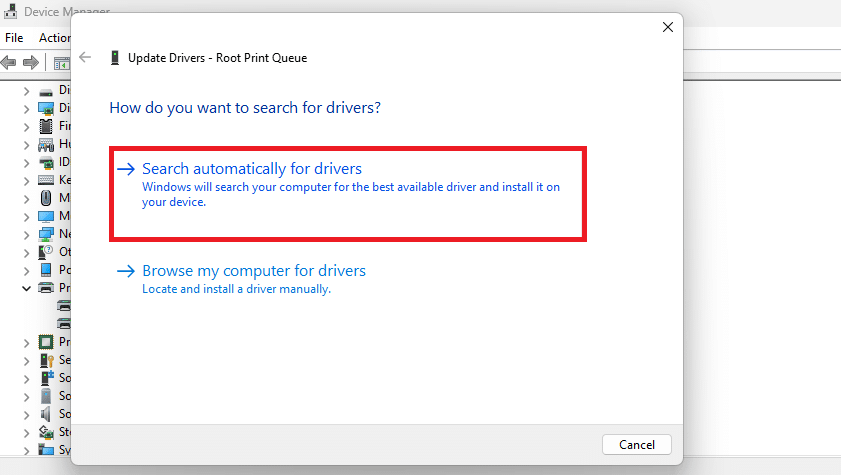The image size is (841, 475).
Task: Select the Monitors icon in the tree
Action: 46,217
